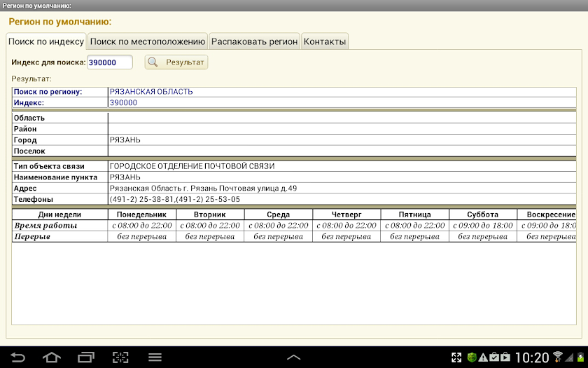Click ГОРОДСКОЕ ОТДЕЛЕНИЕ ПОЧТОВОЙ СВЯЗИ cell
The width and height of the screenshot is (588, 368).
coord(342,166)
